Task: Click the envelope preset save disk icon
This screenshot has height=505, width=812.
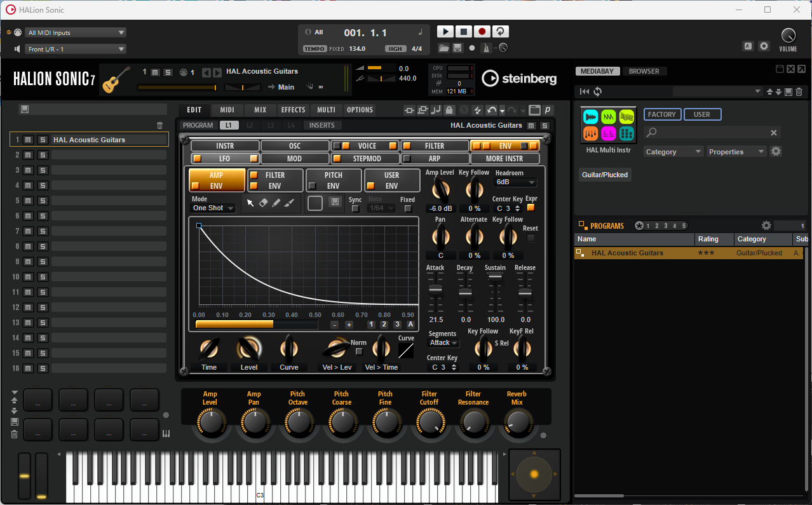Action: (x=335, y=203)
